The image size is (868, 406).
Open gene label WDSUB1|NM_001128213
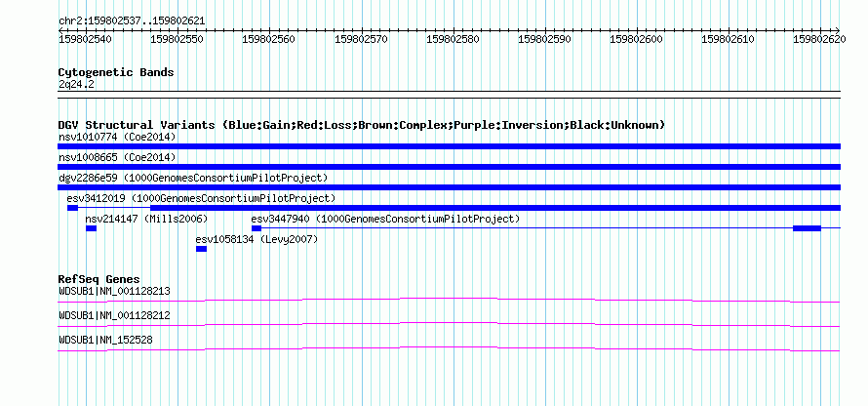tap(114, 291)
